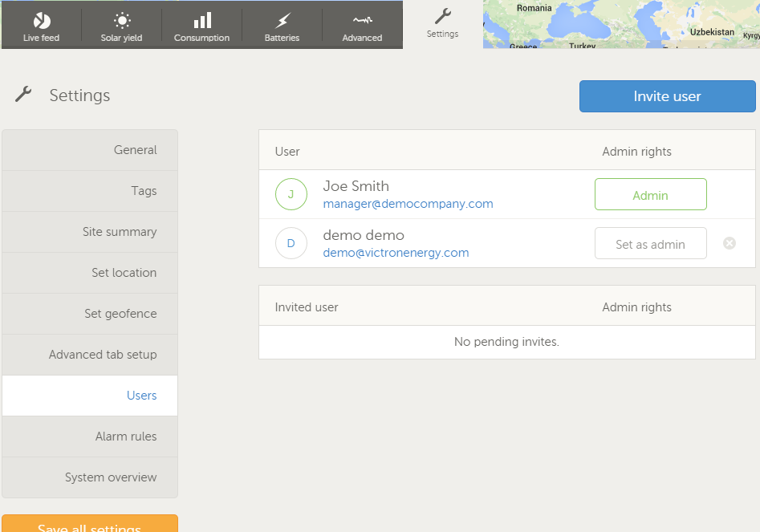Remove demo demo user with X icon
Viewport: 760px width, 532px height.
(x=730, y=243)
